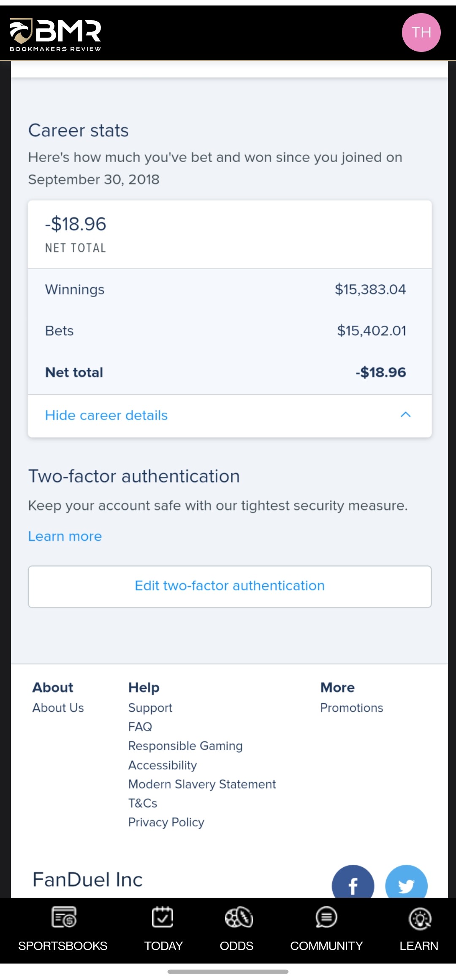
Task: Open the Support page
Action: tap(150, 707)
